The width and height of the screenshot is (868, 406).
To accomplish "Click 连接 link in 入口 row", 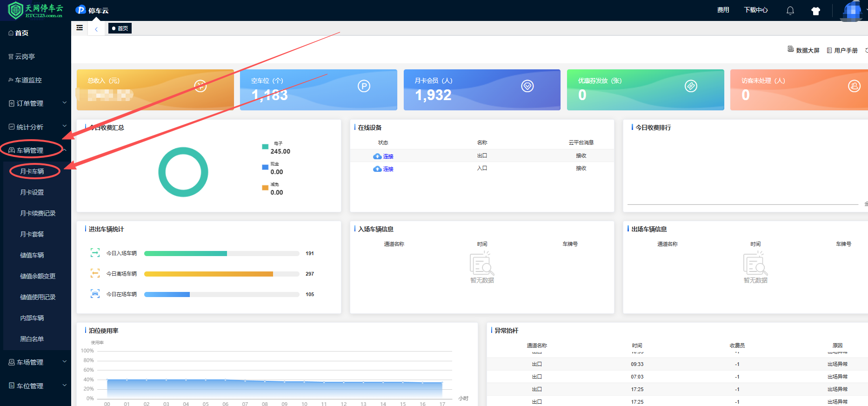I will [x=388, y=169].
